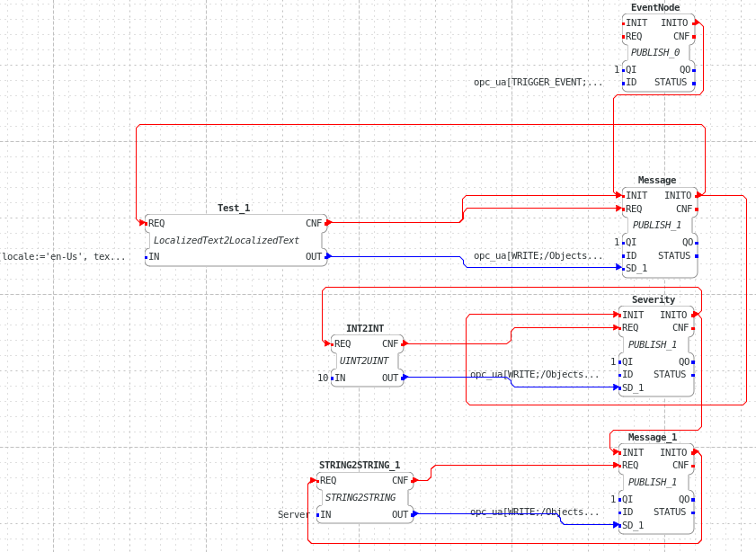Select the REQ input pin of STRING2STRING_1

pos(328,480)
